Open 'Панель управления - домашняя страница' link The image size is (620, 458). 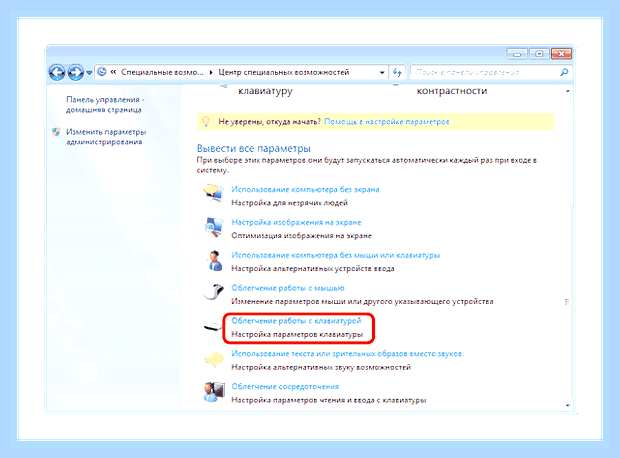pyautogui.click(x=105, y=104)
